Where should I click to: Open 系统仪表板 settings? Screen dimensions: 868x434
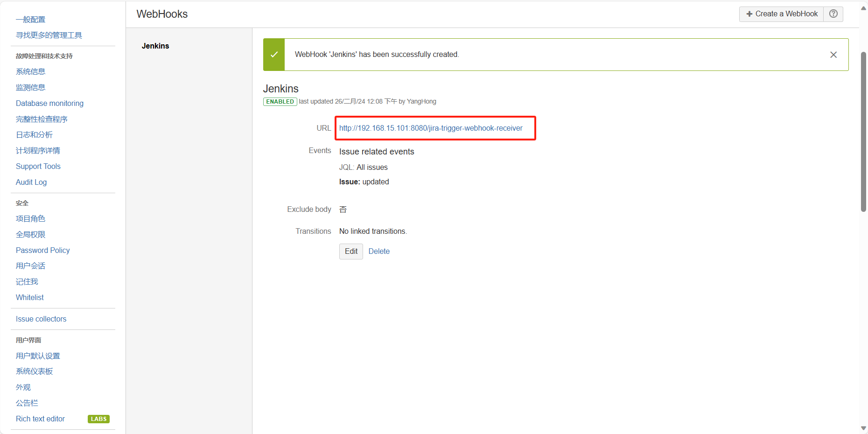(34, 371)
